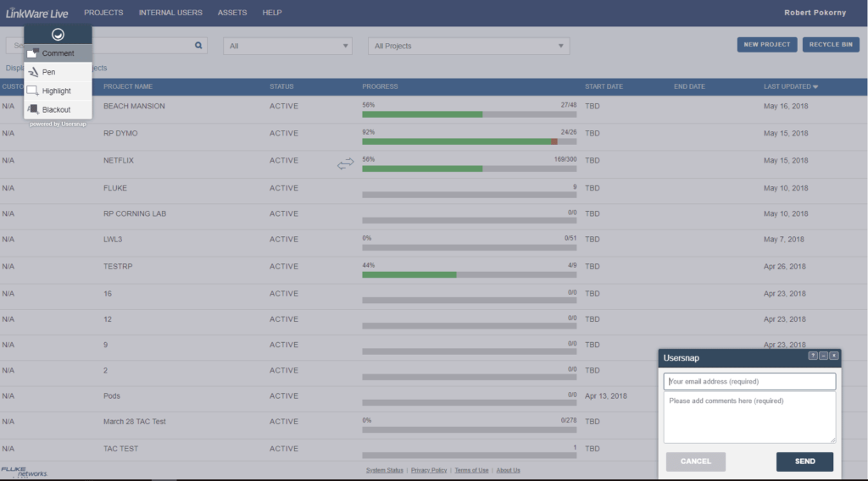
Task: Click the search magnifier icon
Action: (199, 46)
